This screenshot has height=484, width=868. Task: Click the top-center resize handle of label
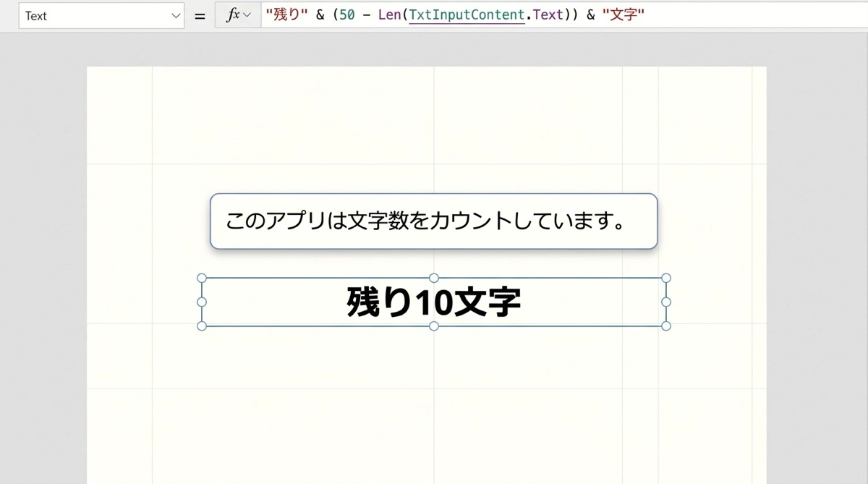point(434,278)
